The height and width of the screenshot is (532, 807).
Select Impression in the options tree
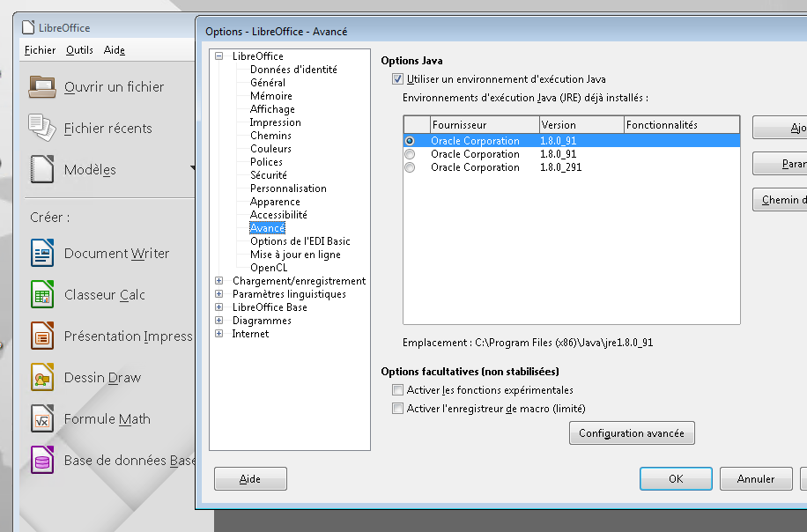(x=276, y=122)
